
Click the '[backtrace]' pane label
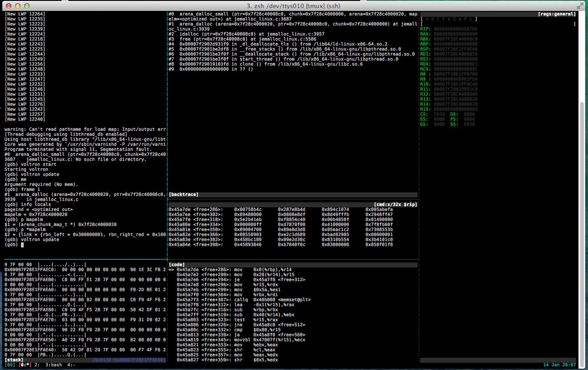(183, 195)
